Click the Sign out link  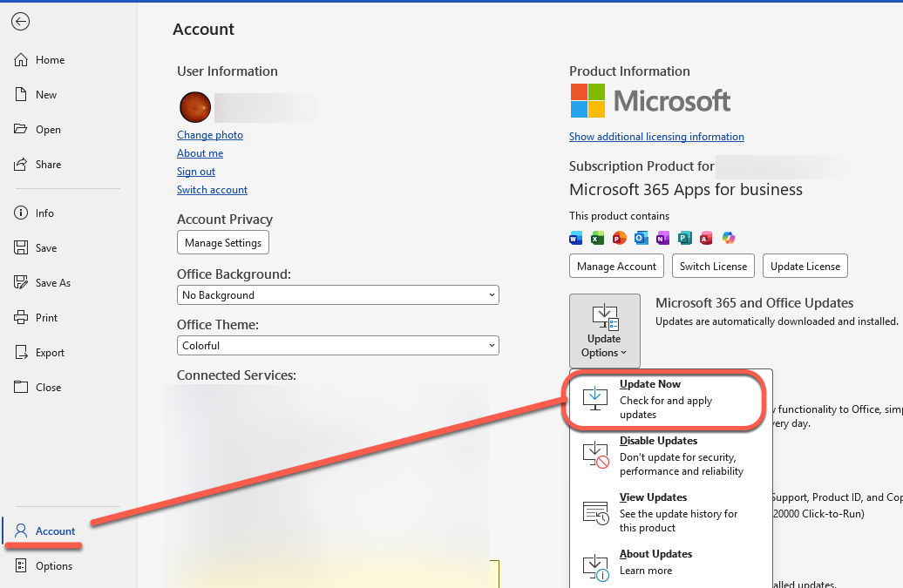point(196,172)
